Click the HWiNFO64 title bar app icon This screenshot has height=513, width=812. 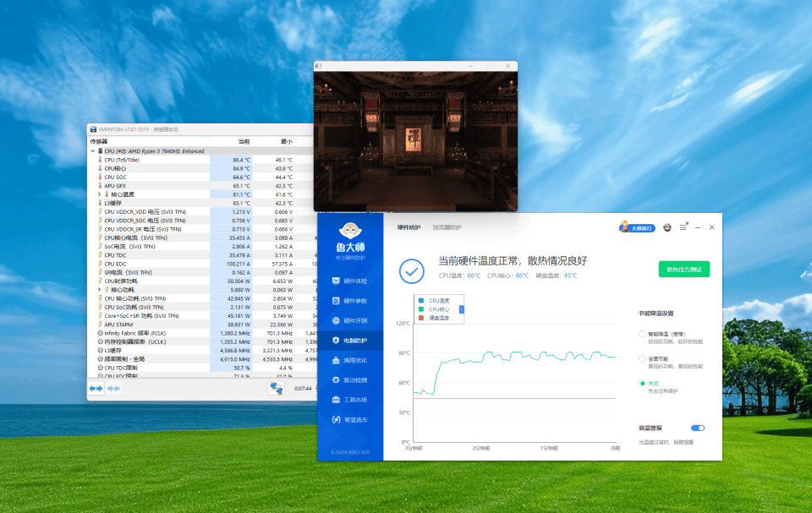click(x=93, y=129)
